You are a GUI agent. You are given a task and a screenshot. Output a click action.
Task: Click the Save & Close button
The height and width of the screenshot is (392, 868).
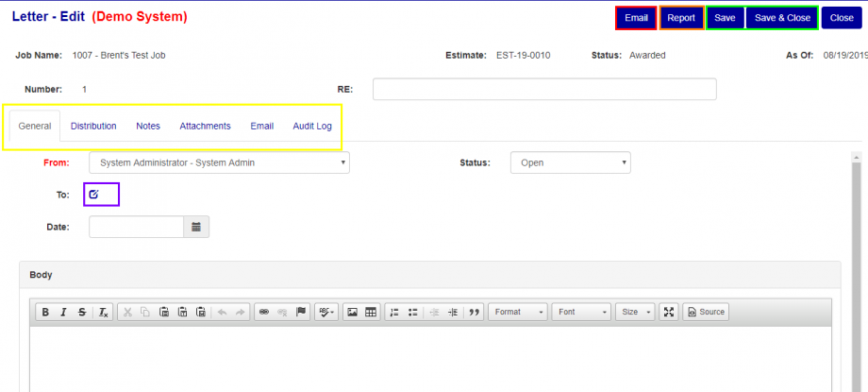pyautogui.click(x=782, y=18)
